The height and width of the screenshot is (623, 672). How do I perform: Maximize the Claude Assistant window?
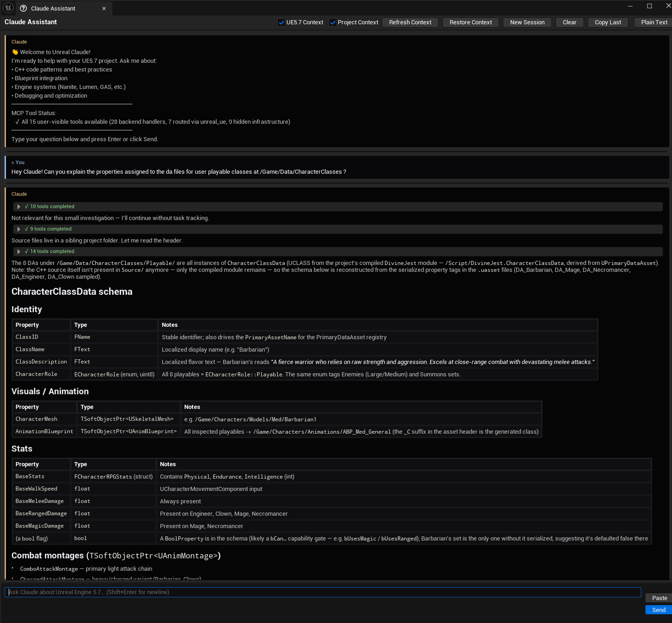tap(650, 6)
